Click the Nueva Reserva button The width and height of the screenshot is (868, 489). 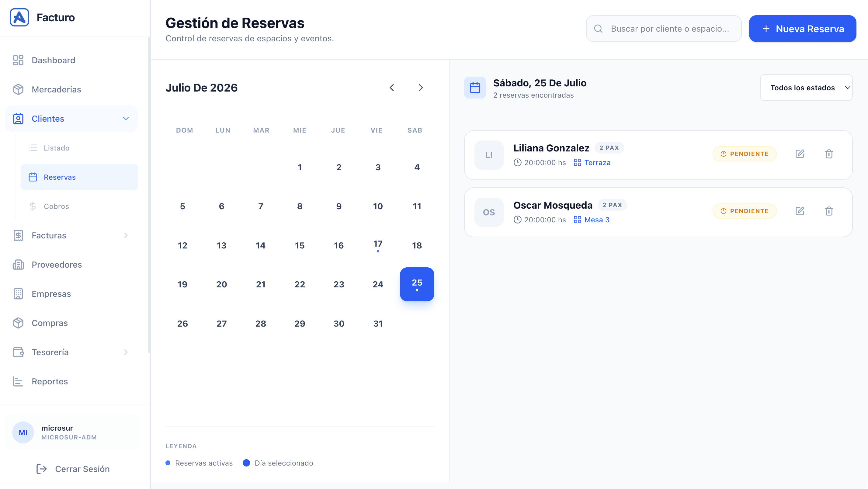click(x=802, y=29)
